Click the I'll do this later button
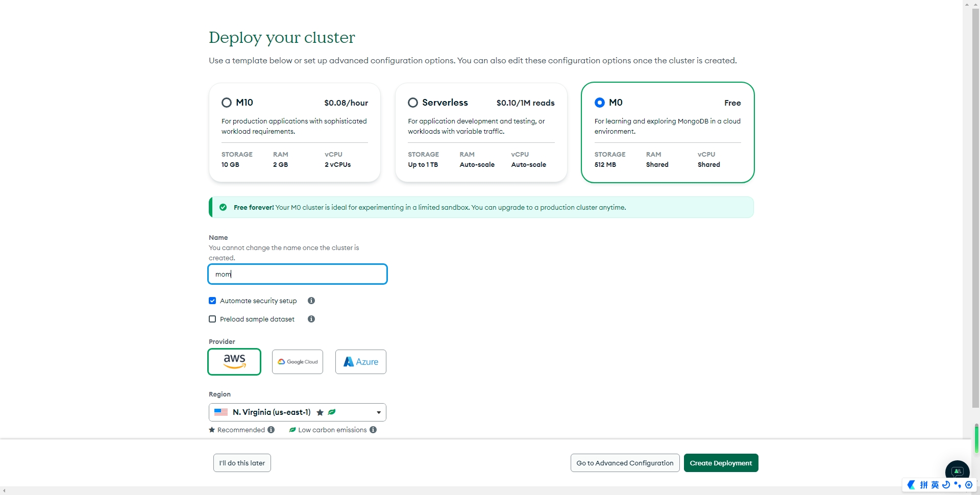 [242, 463]
